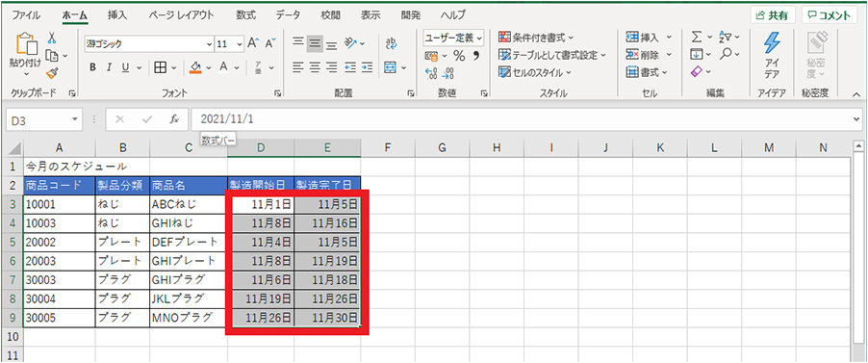Click the 削除 button in セル group
Viewport: 868px width, 363px height.
point(649,54)
